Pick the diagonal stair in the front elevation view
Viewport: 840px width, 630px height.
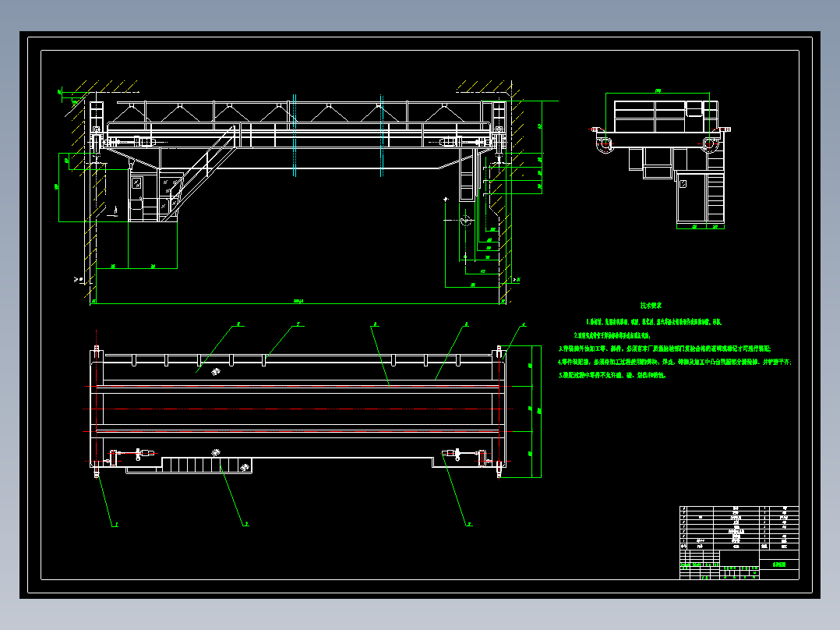(199, 172)
